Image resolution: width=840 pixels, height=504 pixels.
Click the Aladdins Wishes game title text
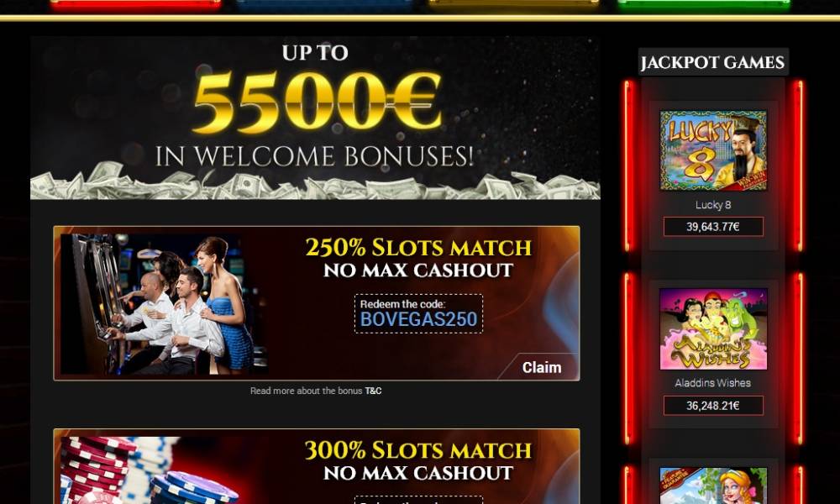[x=713, y=383]
